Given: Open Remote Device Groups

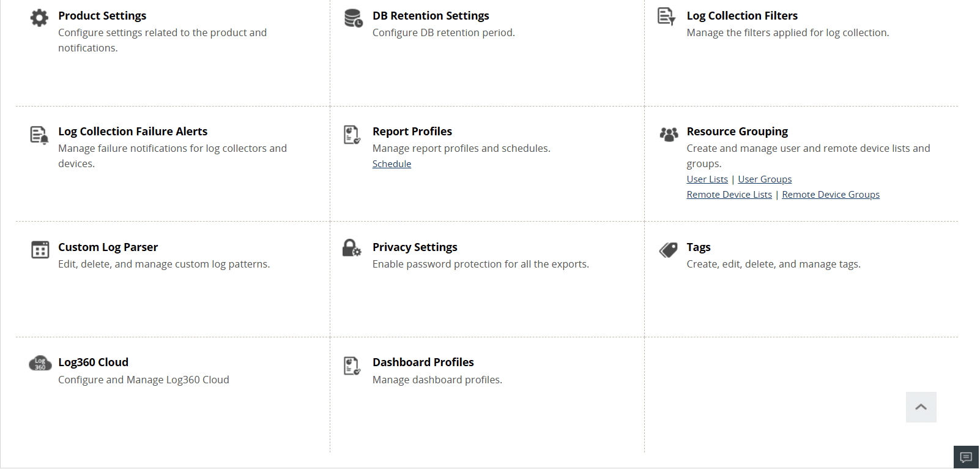Looking at the screenshot, I should (x=831, y=194).
